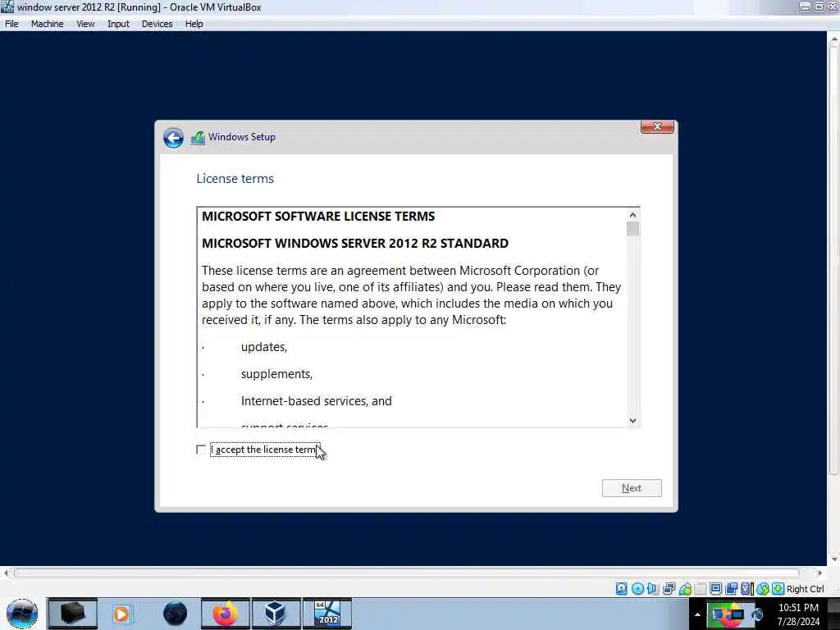840x630 pixels.
Task: Click the mouse integration indicator in the status bar
Action: [763, 589]
